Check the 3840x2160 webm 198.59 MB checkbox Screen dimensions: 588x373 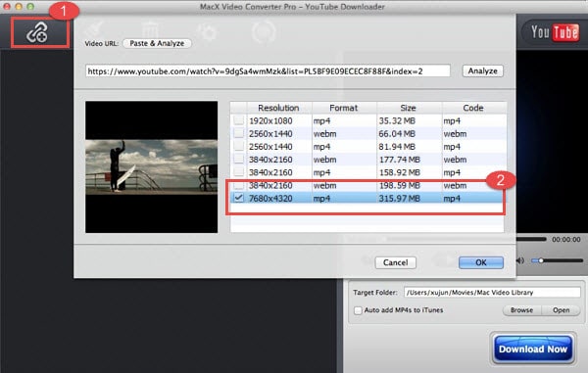point(238,185)
